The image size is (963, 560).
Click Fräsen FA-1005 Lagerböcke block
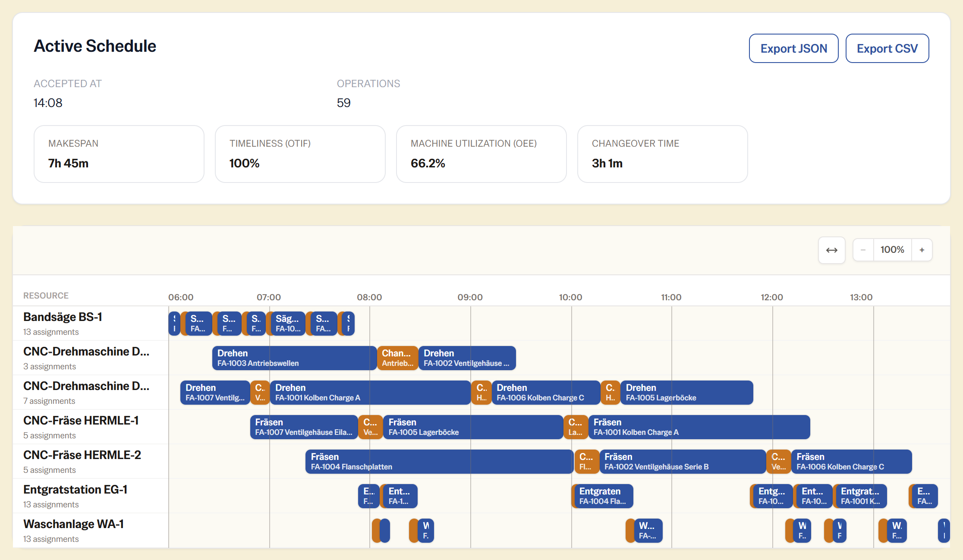[x=473, y=427]
